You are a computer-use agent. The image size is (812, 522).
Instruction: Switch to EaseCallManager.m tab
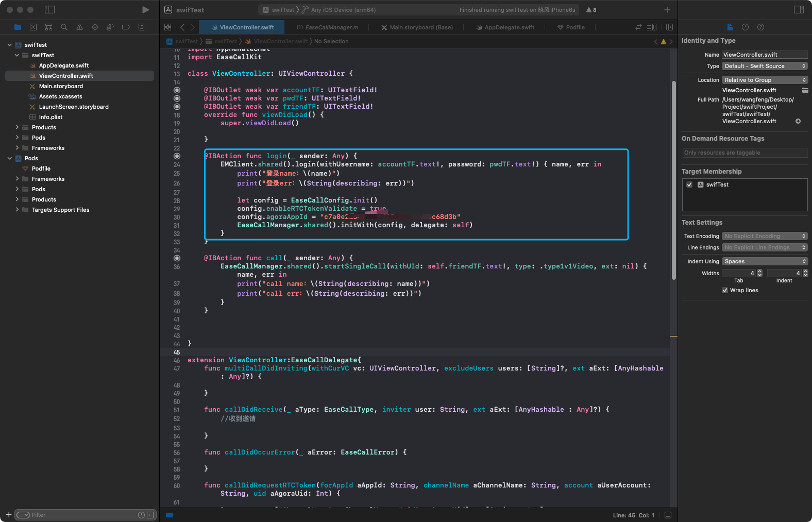(328, 27)
